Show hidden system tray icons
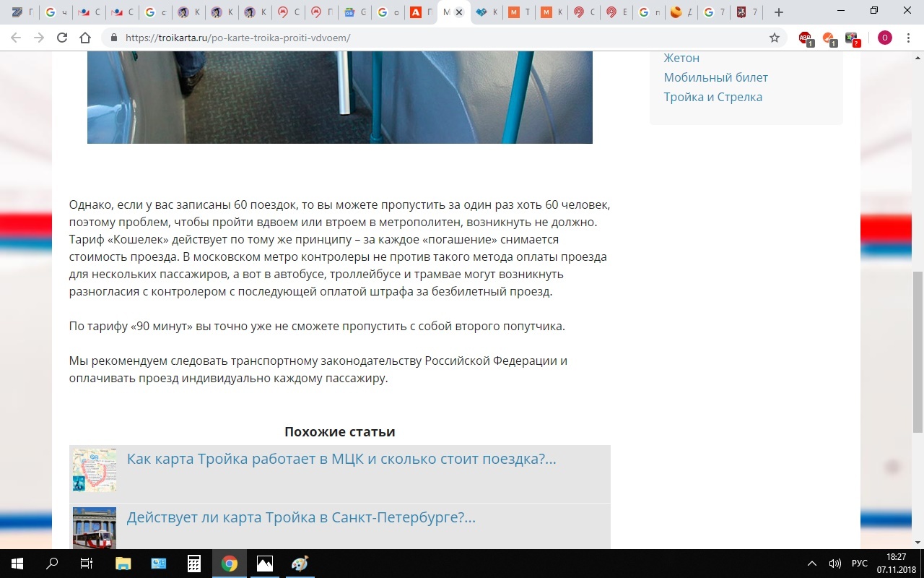This screenshot has width=924, height=578. [x=812, y=564]
